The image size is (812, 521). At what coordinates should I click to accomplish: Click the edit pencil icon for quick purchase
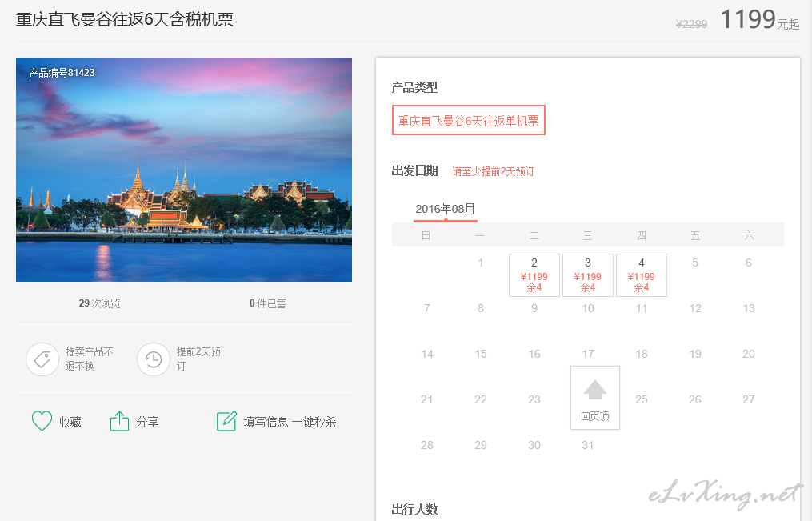click(226, 421)
